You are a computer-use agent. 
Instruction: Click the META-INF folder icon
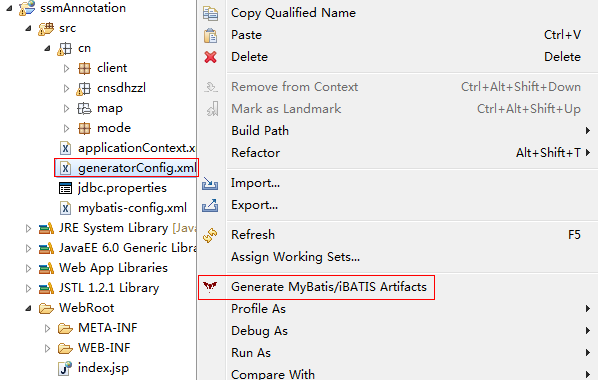point(65,328)
